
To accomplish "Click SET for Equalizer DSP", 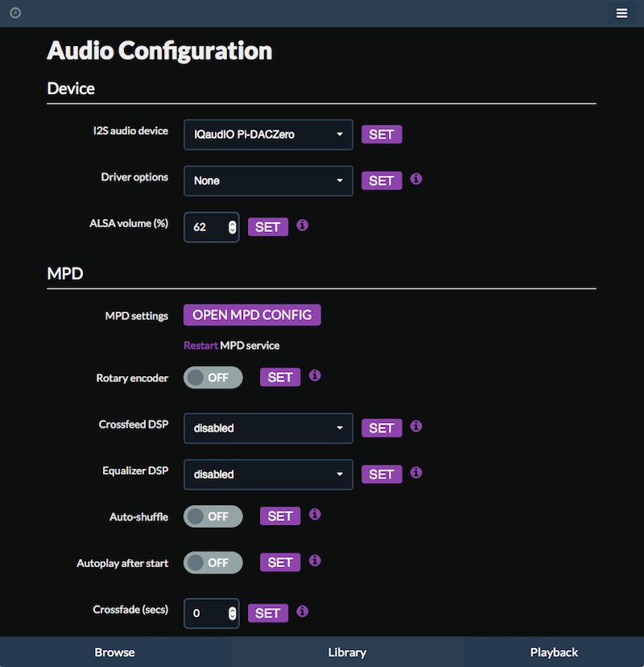I will [x=382, y=474].
